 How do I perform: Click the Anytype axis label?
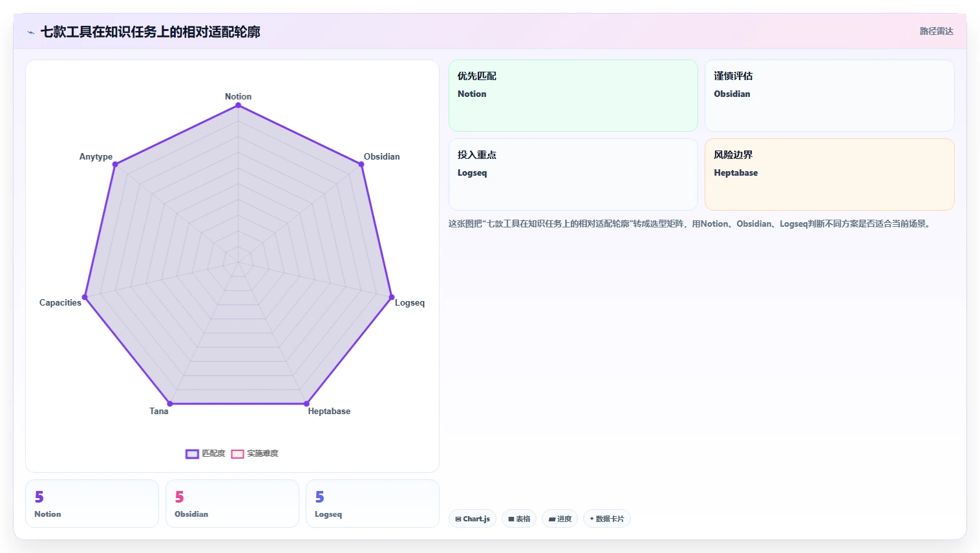click(x=96, y=156)
